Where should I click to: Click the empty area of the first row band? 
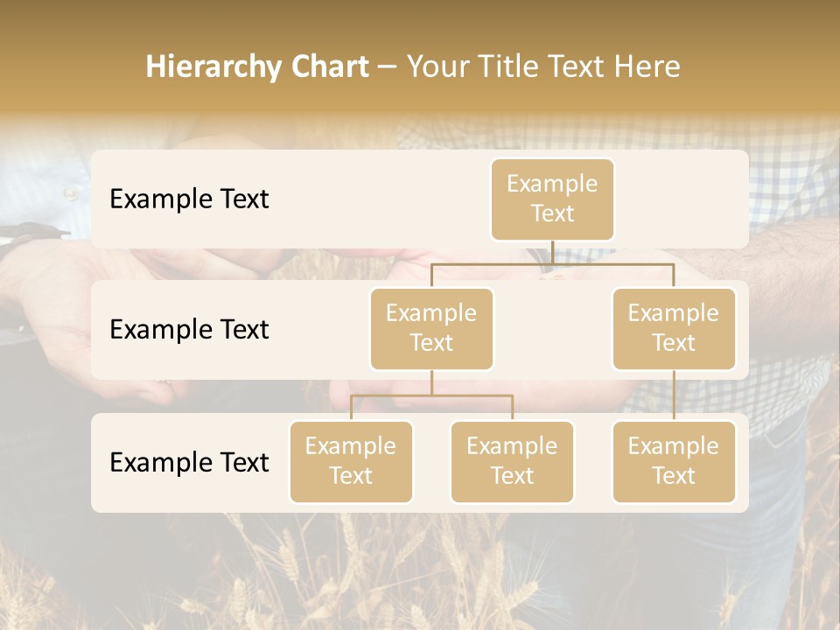pos(375,199)
